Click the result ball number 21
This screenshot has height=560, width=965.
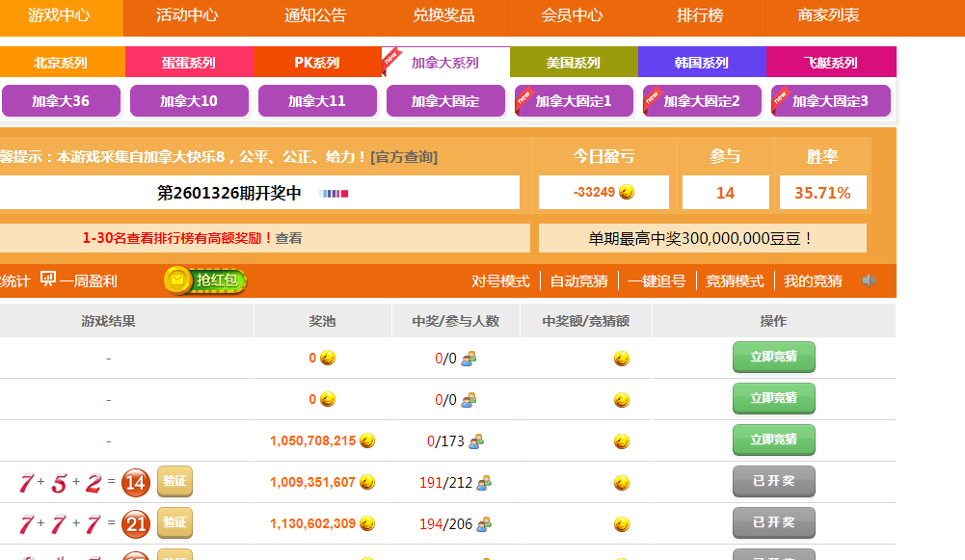click(x=136, y=524)
